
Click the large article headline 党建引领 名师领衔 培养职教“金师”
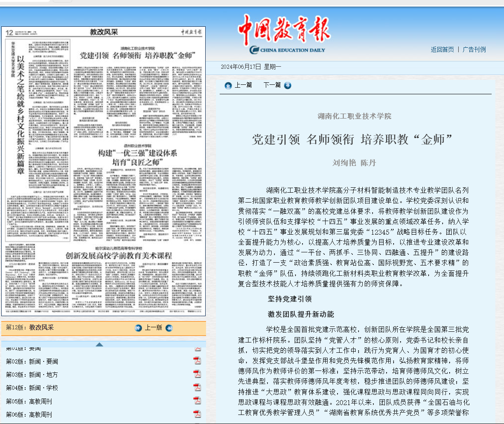[x=353, y=140]
